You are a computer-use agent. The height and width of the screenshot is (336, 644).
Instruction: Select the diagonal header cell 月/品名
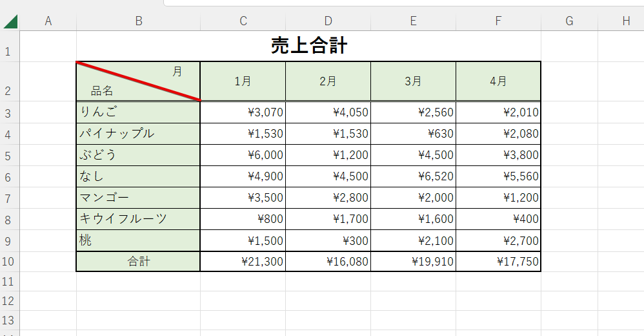[138, 81]
